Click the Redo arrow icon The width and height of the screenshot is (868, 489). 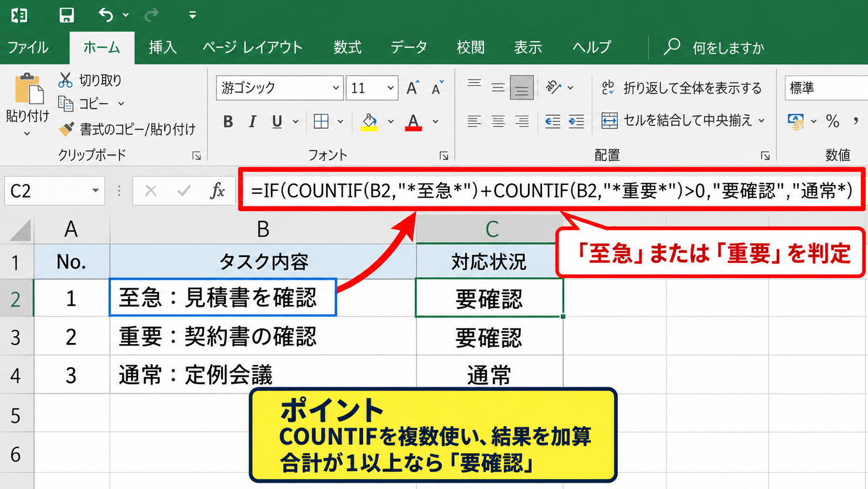pyautogui.click(x=152, y=15)
